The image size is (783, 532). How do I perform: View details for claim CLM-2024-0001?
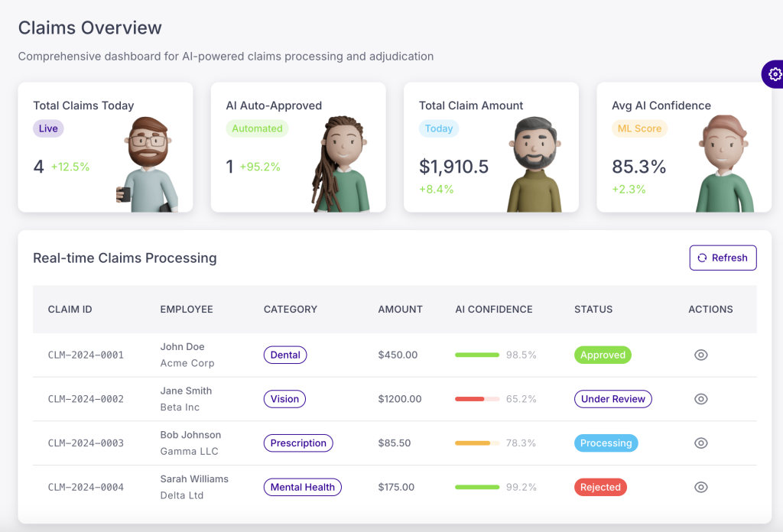tap(700, 355)
